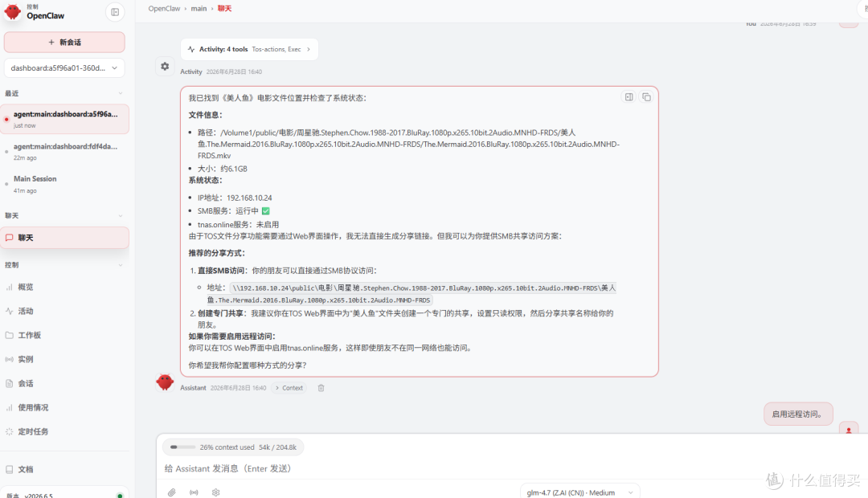The image size is (868, 498).
Task: Click the red status dot on active session
Action: point(6,119)
